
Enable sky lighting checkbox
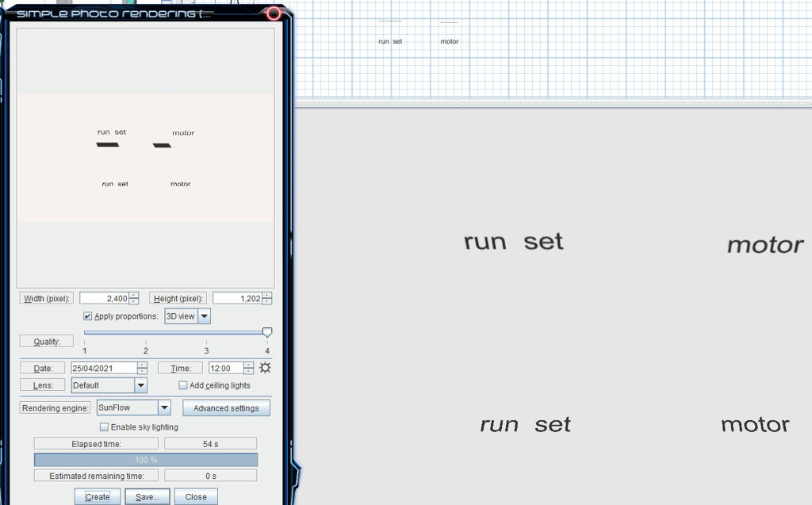104,427
